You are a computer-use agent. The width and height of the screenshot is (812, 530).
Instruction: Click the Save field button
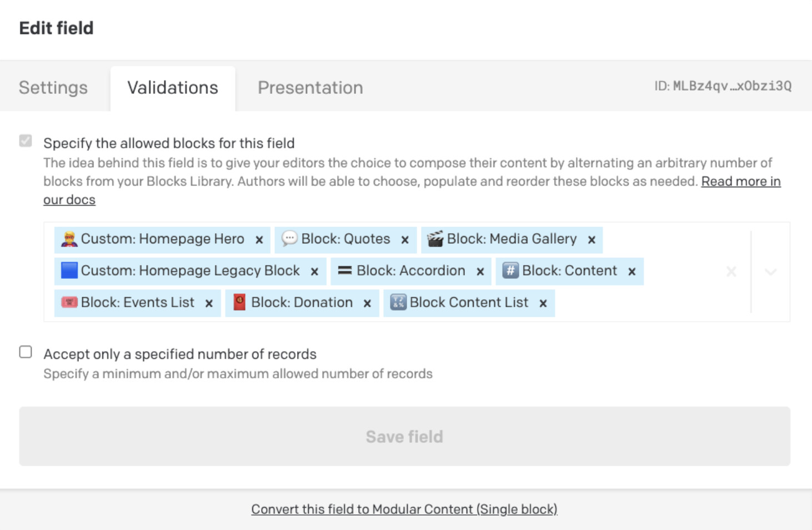[x=404, y=437]
